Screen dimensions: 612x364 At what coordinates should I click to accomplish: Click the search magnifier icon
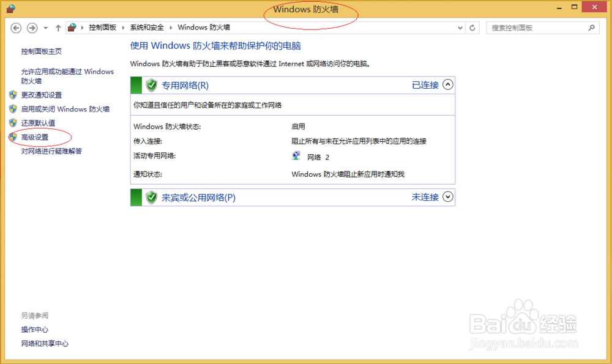(x=591, y=28)
